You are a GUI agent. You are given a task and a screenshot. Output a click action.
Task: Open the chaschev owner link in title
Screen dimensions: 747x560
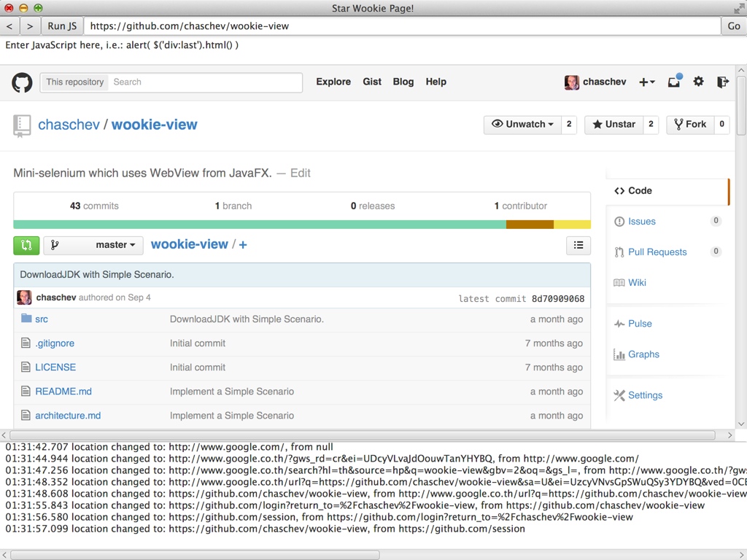tap(69, 125)
